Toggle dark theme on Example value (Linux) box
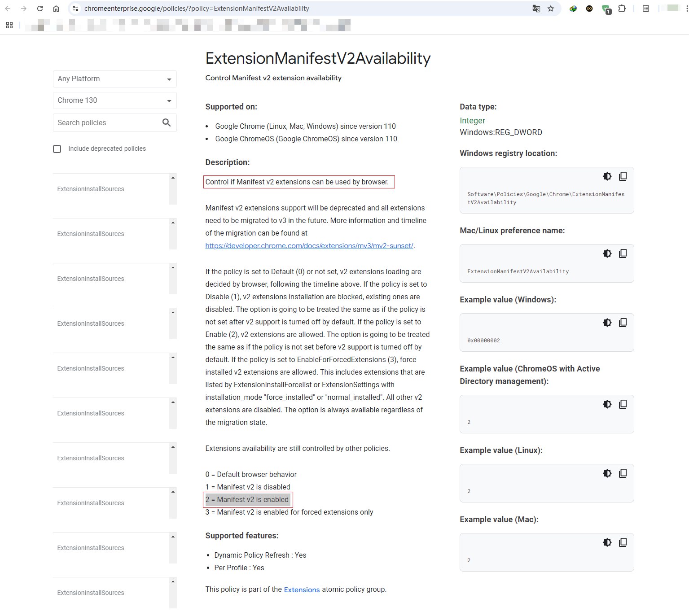 point(607,473)
